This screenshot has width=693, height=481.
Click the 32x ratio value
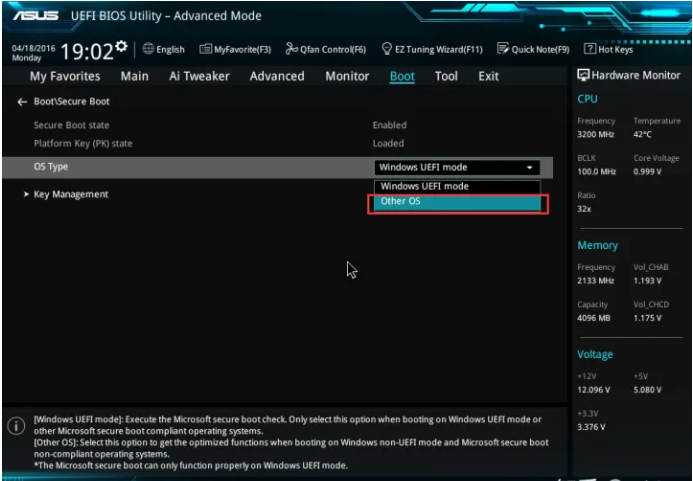[584, 209]
